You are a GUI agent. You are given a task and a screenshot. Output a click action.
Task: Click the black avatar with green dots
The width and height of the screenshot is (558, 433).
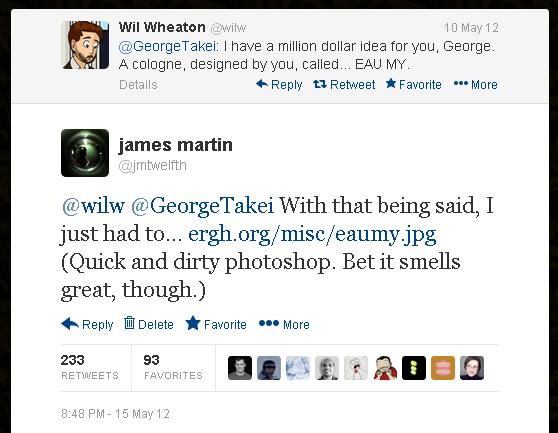pyautogui.click(x=414, y=368)
